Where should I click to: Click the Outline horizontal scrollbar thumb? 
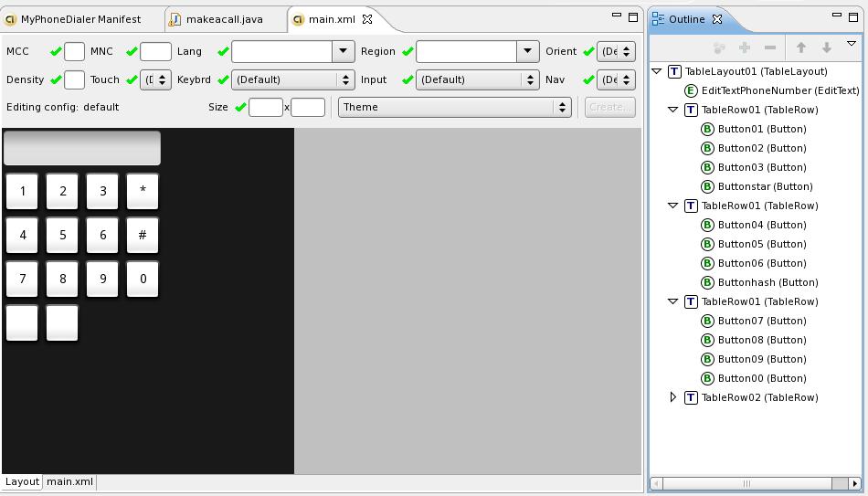tap(747, 483)
